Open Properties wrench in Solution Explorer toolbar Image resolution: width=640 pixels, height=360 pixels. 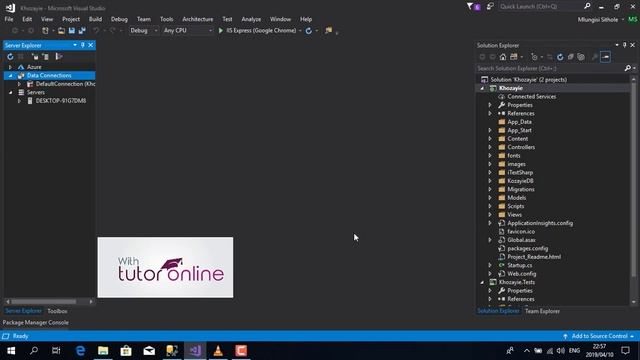(x=595, y=57)
